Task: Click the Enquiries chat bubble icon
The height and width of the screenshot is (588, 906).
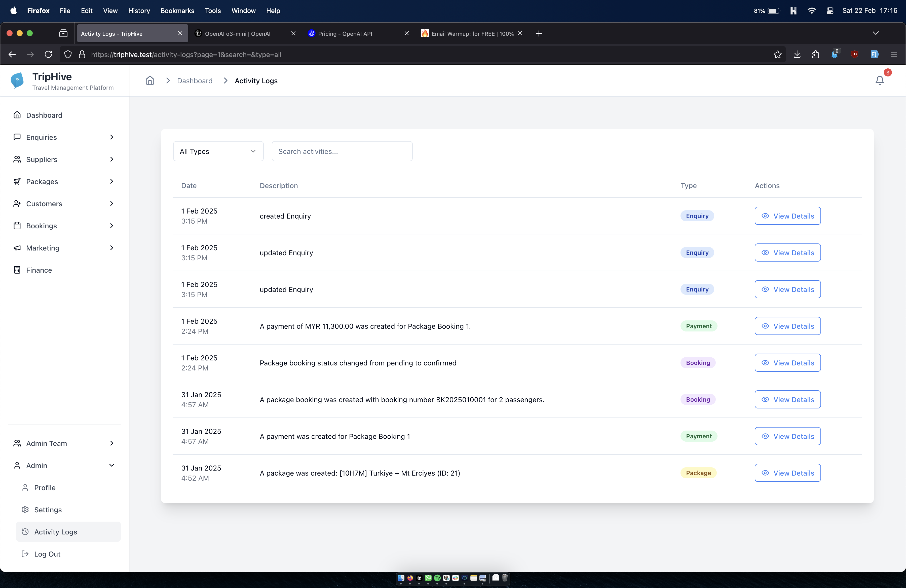Action: tap(17, 137)
